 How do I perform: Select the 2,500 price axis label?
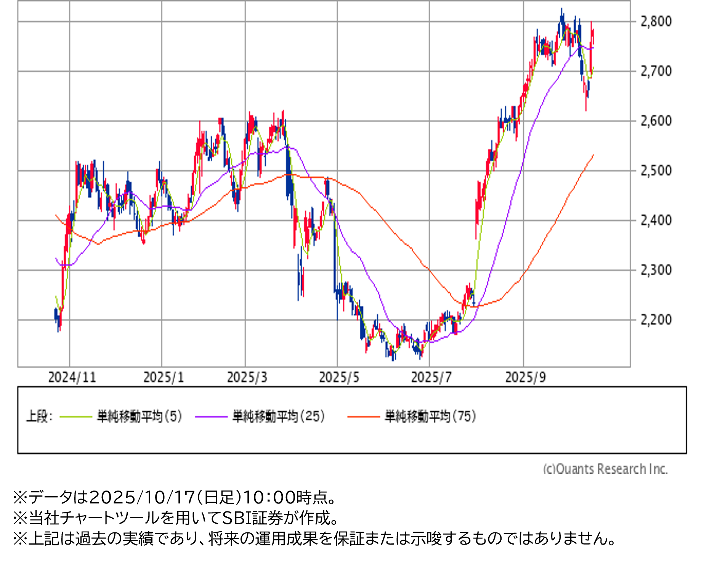[656, 171]
